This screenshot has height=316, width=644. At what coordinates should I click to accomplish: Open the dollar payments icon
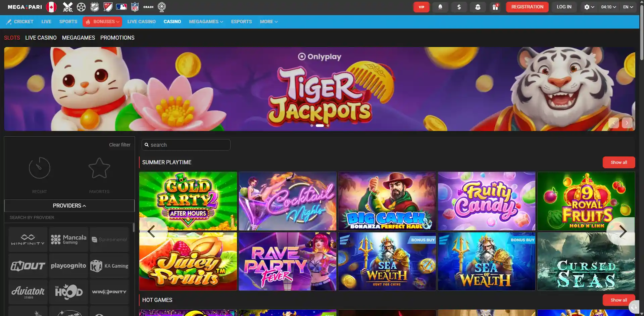pos(459,7)
